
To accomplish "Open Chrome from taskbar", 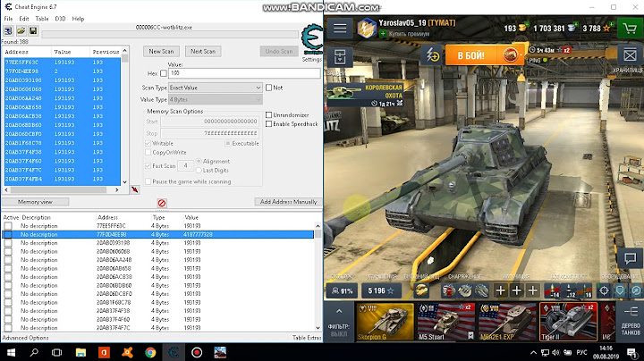I will pyautogui.click(x=150, y=352).
